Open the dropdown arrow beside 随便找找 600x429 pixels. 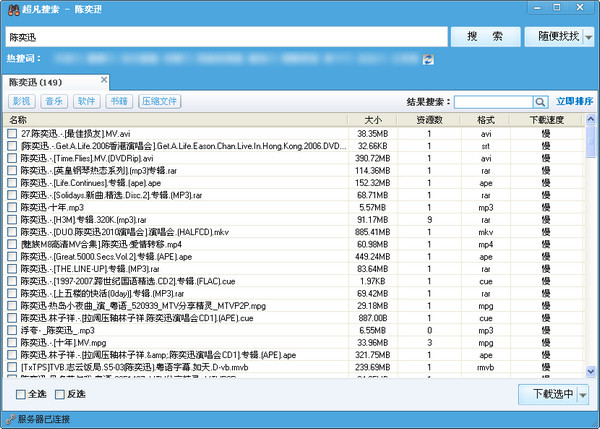point(589,37)
